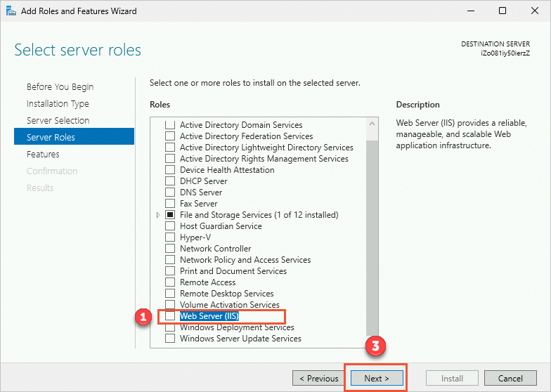Enable the Hyper-V role checkbox
Image resolution: width=551 pixels, height=392 pixels.
click(x=170, y=237)
